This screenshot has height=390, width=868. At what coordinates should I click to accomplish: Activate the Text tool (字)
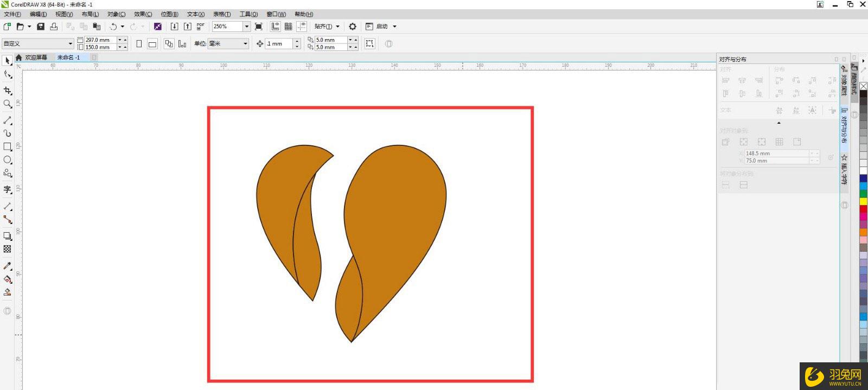pos(8,189)
